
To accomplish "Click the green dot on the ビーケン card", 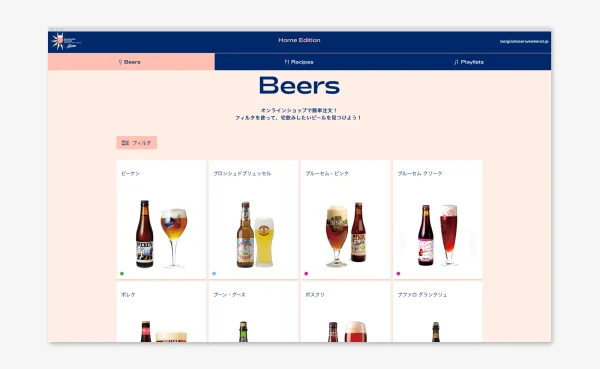I will 122,274.
